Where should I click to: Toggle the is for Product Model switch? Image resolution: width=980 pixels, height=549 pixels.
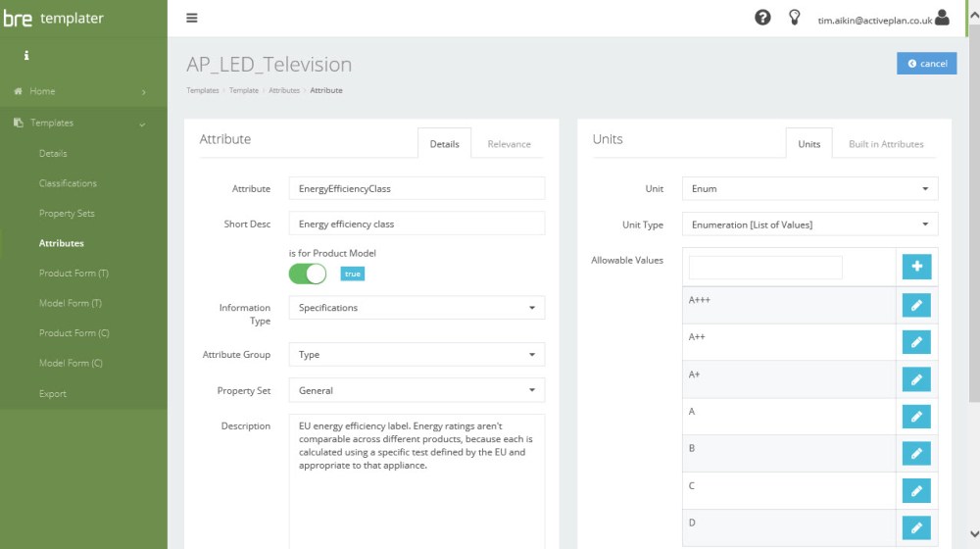click(x=308, y=274)
